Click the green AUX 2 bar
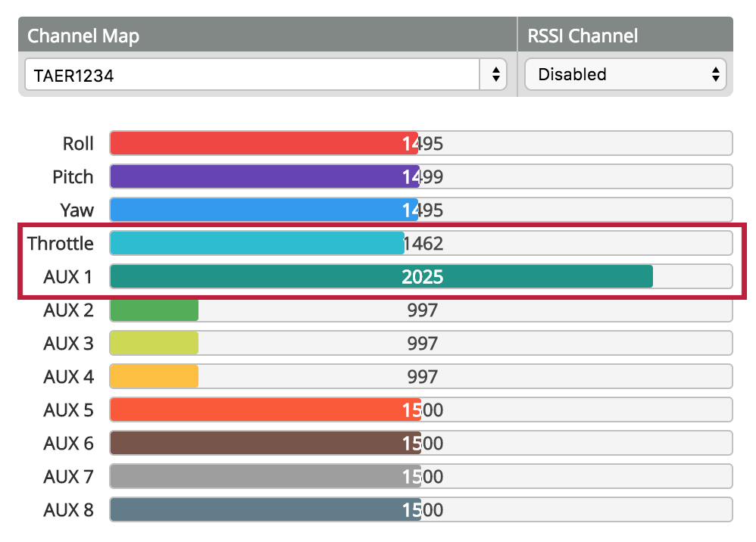 pos(154,310)
